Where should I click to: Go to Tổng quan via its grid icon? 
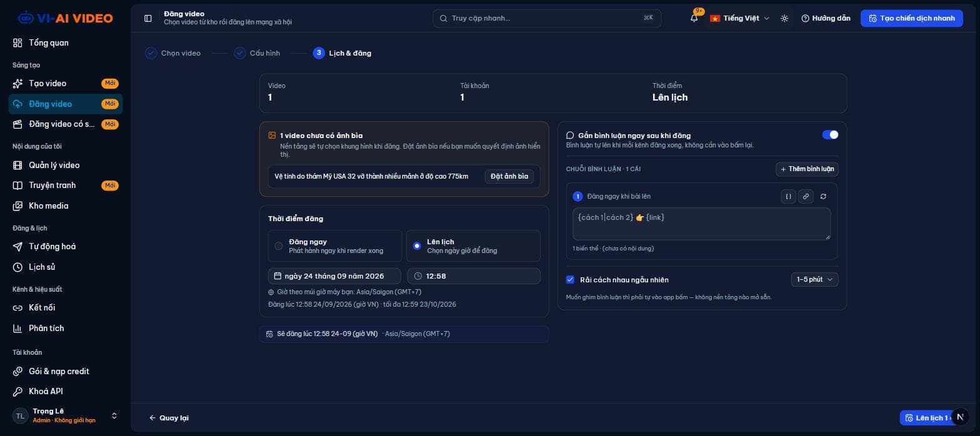pos(17,42)
